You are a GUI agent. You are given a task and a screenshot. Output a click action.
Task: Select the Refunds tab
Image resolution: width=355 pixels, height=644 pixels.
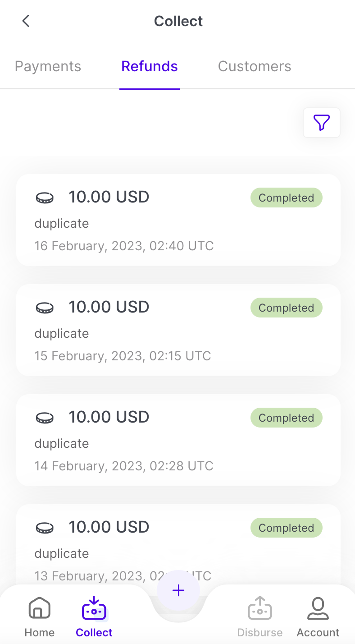coord(150,66)
